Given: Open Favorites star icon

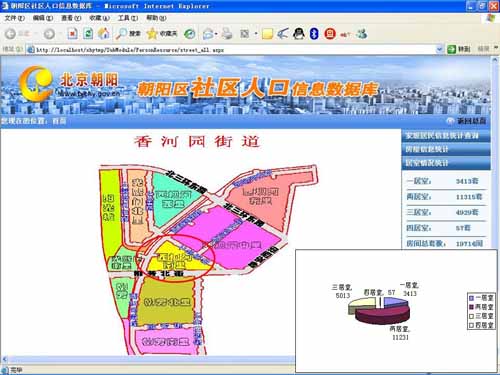Looking at the screenshot, I should pos(152,33).
